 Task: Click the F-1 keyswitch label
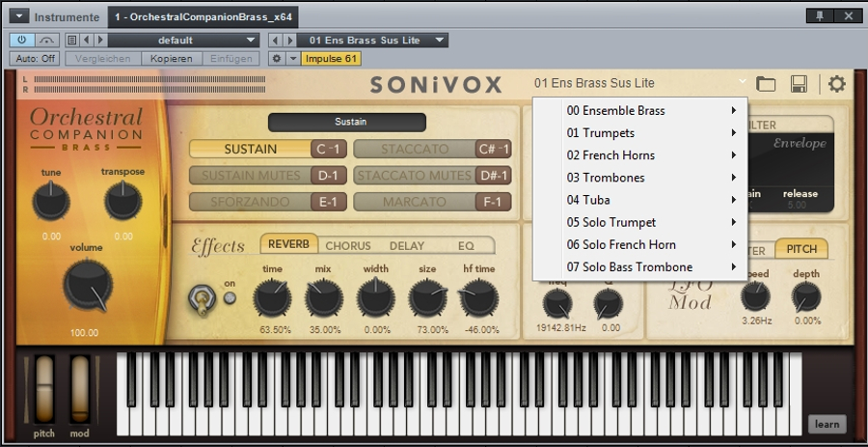493,202
